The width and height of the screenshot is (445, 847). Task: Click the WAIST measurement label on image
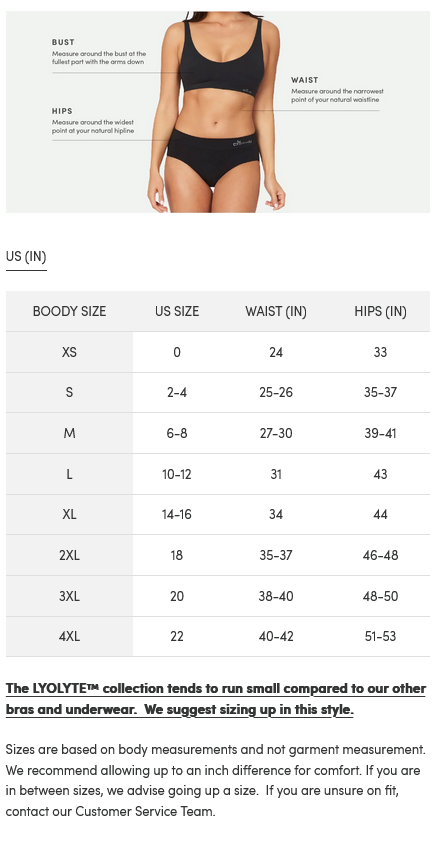point(305,80)
